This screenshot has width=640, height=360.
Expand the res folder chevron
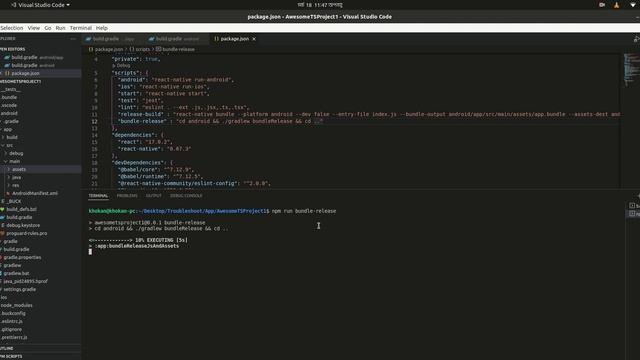[9, 185]
